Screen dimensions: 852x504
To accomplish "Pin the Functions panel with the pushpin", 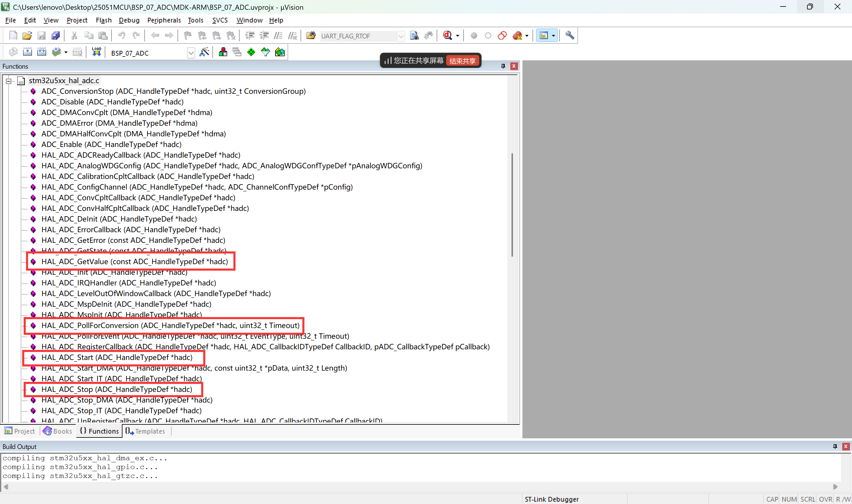I will point(503,66).
